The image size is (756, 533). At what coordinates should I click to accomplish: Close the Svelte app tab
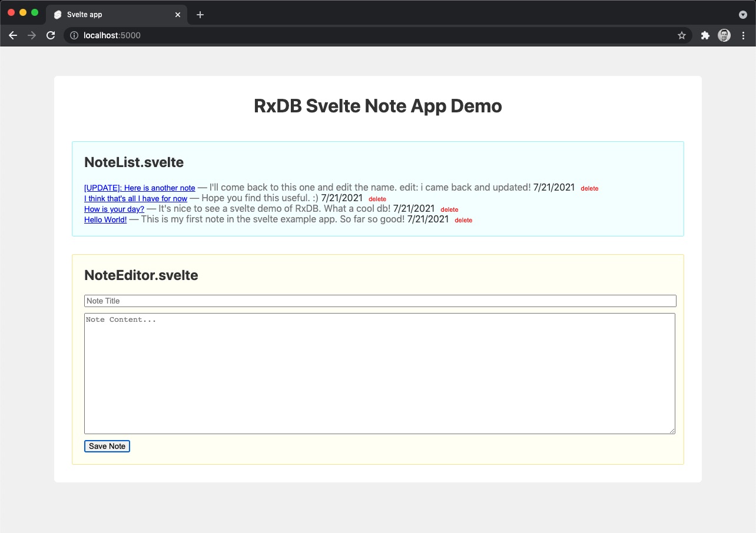click(178, 15)
